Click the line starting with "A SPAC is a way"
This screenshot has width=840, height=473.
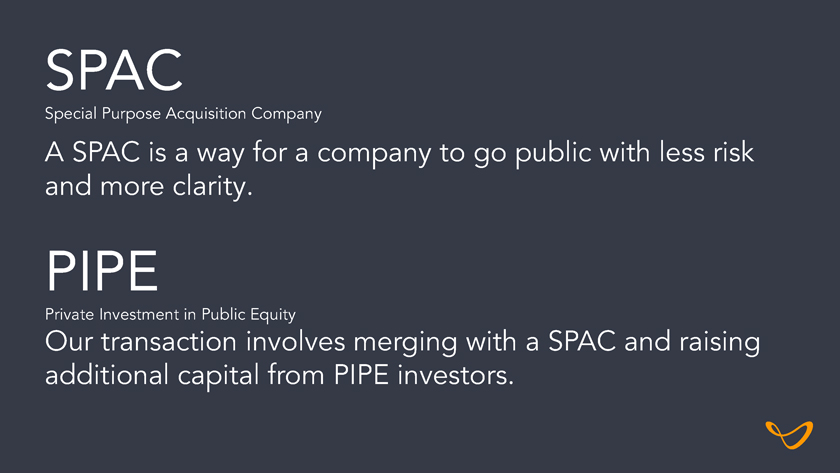coord(399,155)
